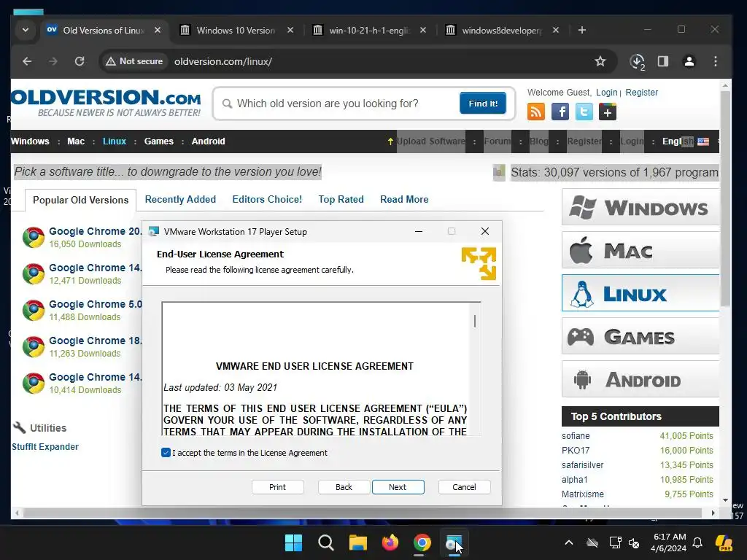Click the notification bell in system tray
This screenshot has height=560, width=747.
coord(697,542)
